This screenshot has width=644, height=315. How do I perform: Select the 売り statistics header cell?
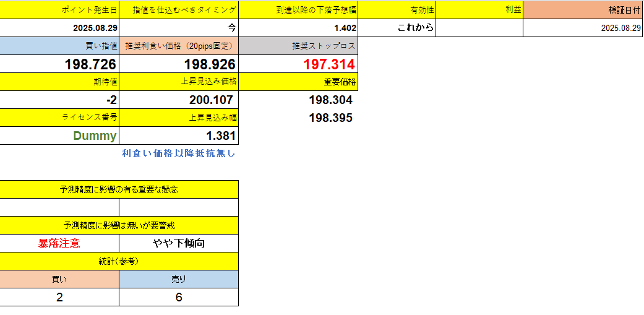(179, 279)
